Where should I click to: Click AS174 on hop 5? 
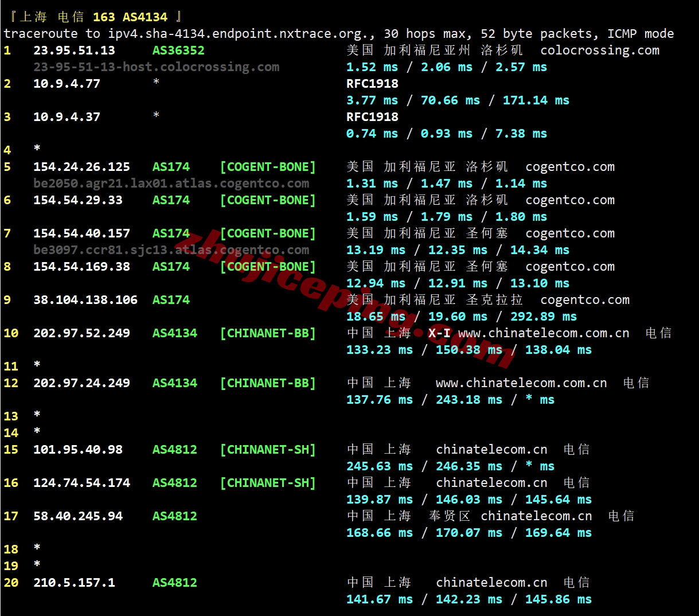[x=171, y=167]
